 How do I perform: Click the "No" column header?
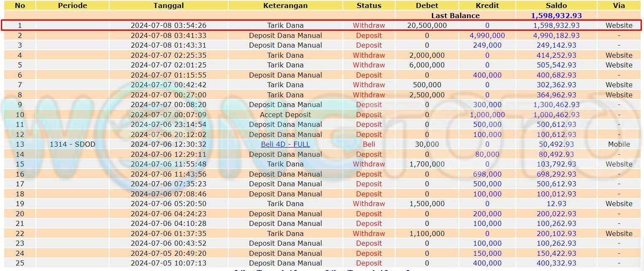pyautogui.click(x=19, y=5)
